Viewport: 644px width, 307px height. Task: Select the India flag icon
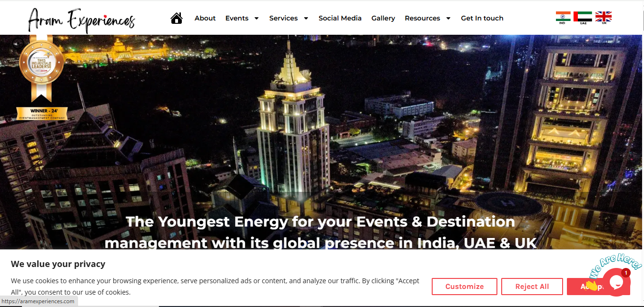[563, 17]
